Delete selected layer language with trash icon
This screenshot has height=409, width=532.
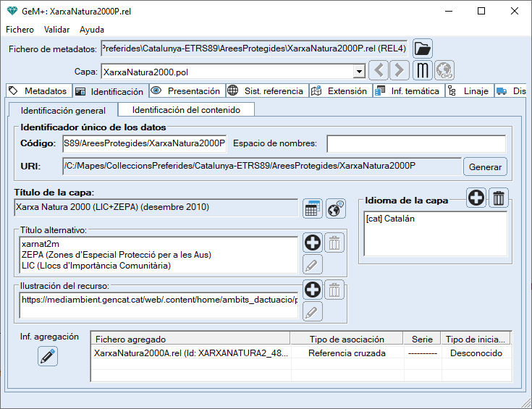tap(499, 198)
